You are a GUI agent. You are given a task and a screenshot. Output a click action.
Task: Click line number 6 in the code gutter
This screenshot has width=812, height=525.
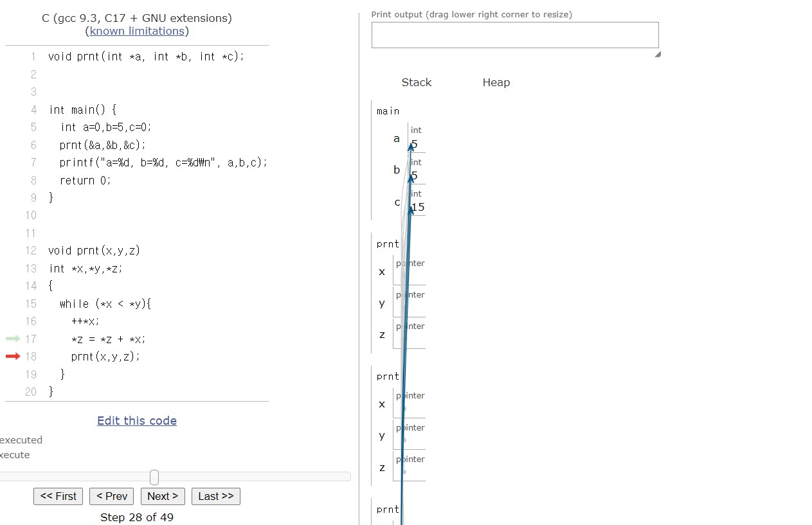point(33,145)
